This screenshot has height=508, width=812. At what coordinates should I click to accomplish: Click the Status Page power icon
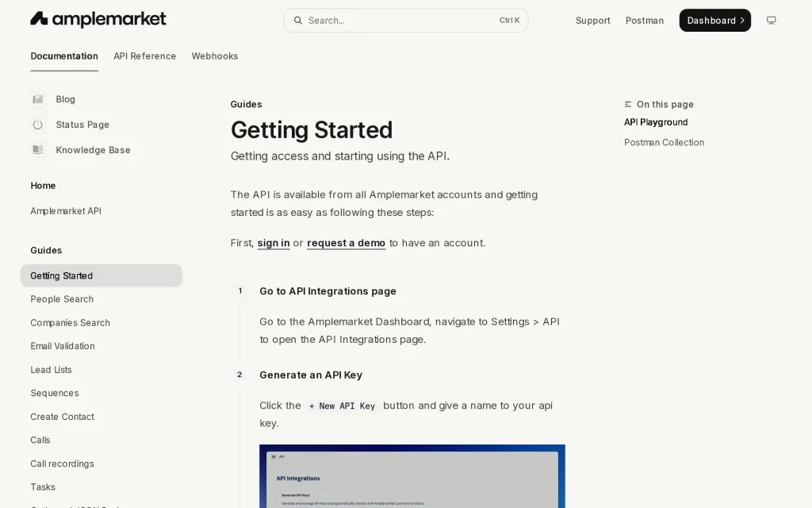[x=38, y=125]
